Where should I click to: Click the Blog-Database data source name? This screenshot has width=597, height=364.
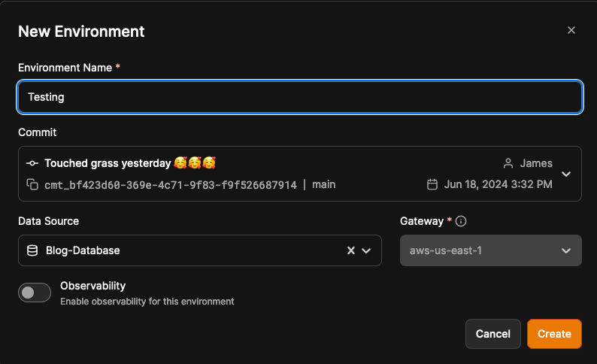tap(83, 250)
